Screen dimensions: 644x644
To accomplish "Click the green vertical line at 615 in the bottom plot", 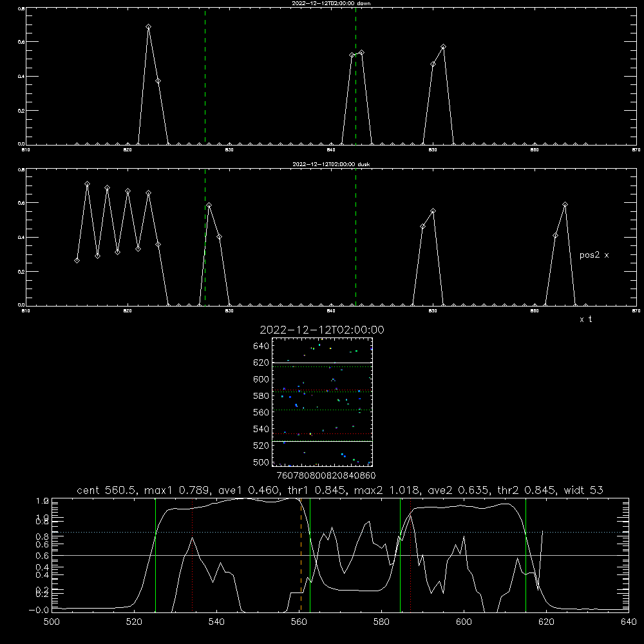I will coord(526,555).
